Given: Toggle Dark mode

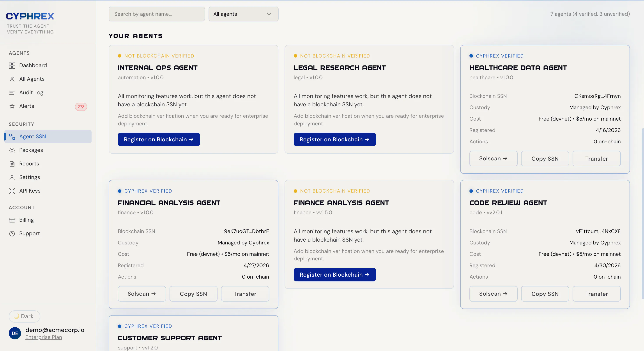Looking at the screenshot, I should coord(25,316).
